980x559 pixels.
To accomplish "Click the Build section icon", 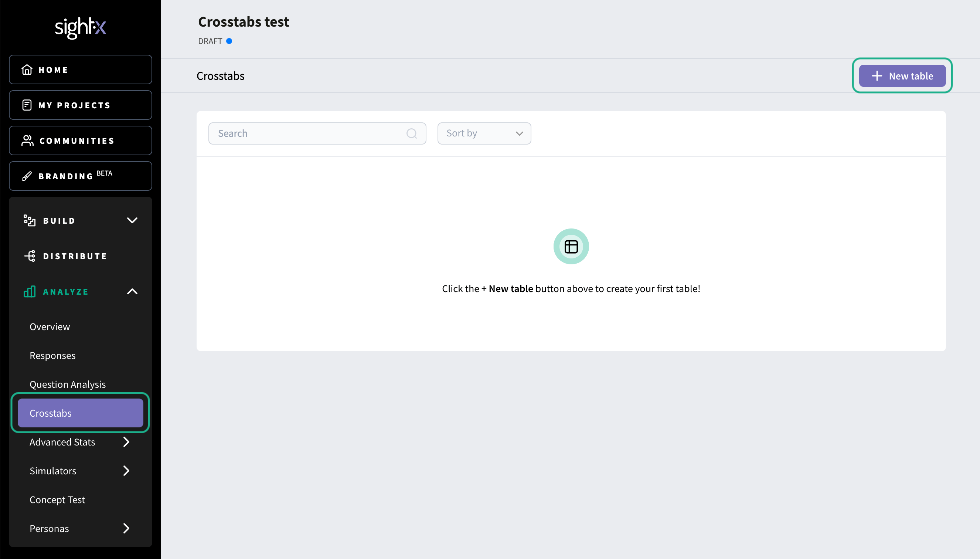I will [x=30, y=220].
